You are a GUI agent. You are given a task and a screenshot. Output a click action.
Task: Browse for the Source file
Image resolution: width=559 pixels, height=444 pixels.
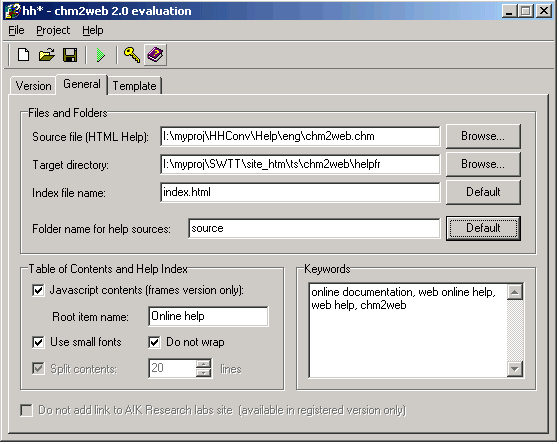(483, 136)
